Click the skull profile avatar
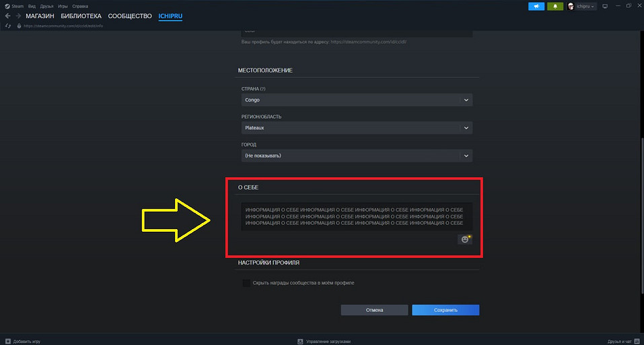 pyautogui.click(x=571, y=6)
